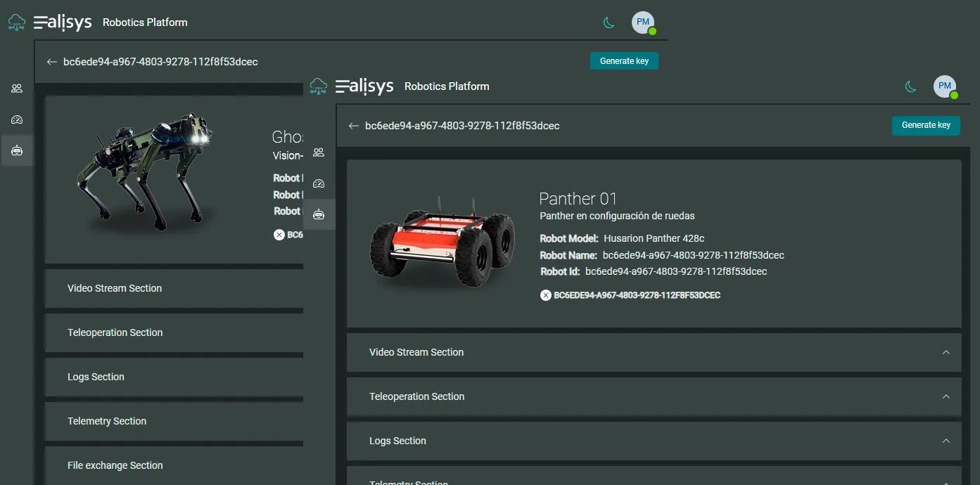Go back using the arrow in the back window

tap(51, 62)
